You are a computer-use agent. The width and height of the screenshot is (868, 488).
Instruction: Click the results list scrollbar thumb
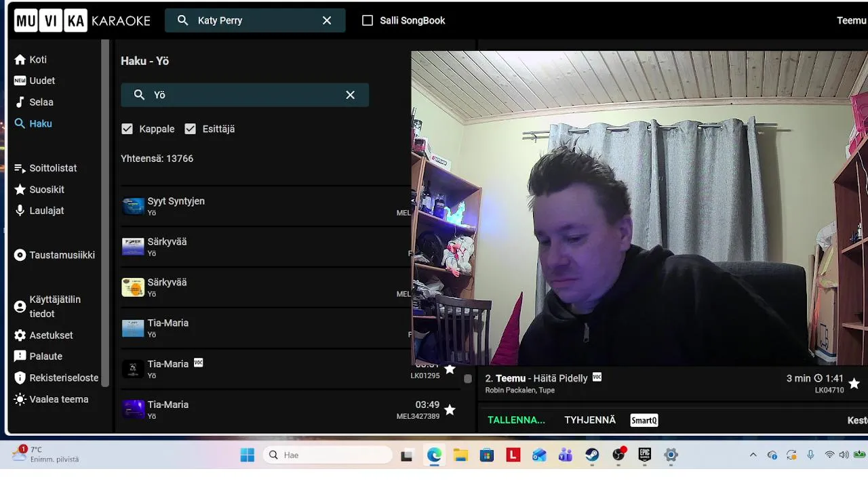pyautogui.click(x=468, y=379)
